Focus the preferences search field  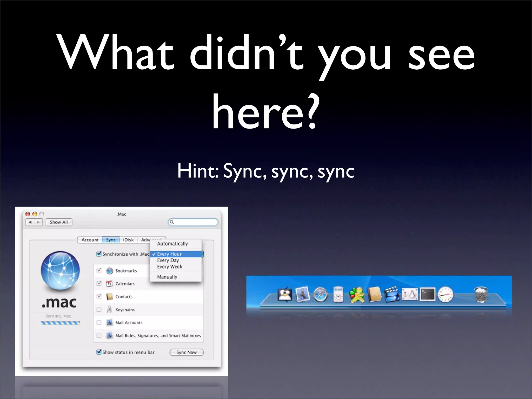tap(195, 222)
